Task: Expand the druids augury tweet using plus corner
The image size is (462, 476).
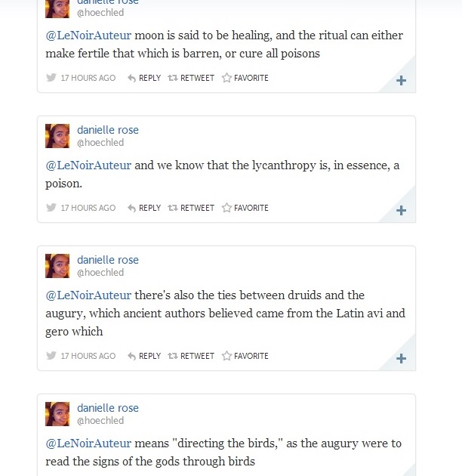Action: coord(401,359)
